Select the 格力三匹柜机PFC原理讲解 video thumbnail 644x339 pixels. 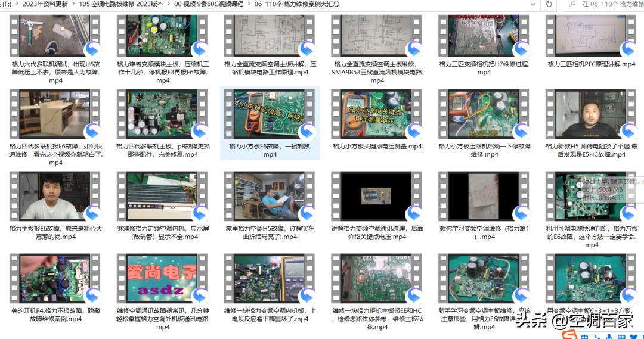pos(591,36)
